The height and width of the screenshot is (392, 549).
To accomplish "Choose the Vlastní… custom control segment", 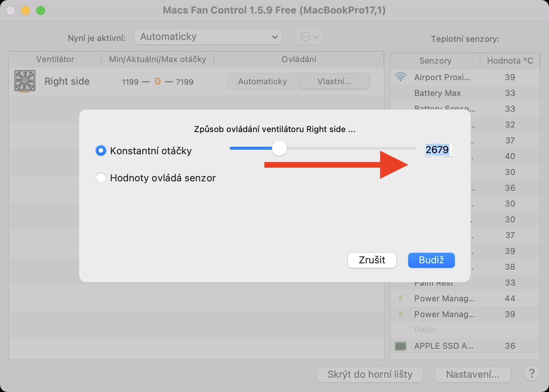I will click(334, 81).
